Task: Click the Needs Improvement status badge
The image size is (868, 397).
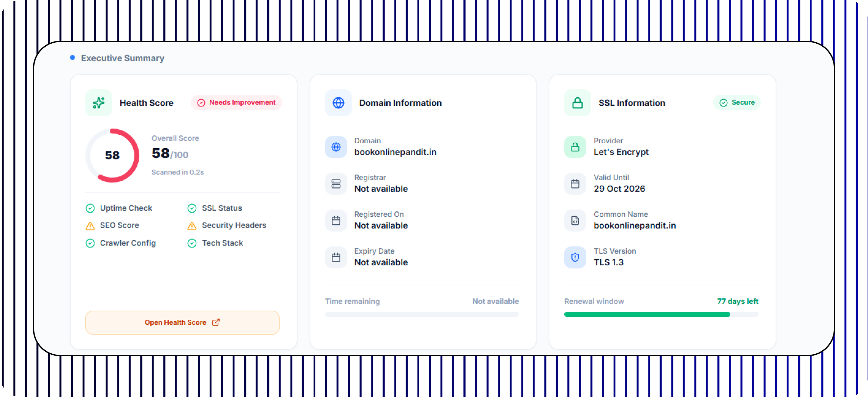Action: click(x=236, y=102)
